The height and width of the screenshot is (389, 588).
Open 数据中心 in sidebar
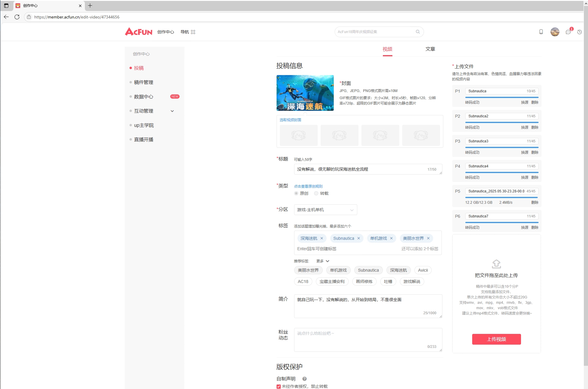pyautogui.click(x=144, y=97)
